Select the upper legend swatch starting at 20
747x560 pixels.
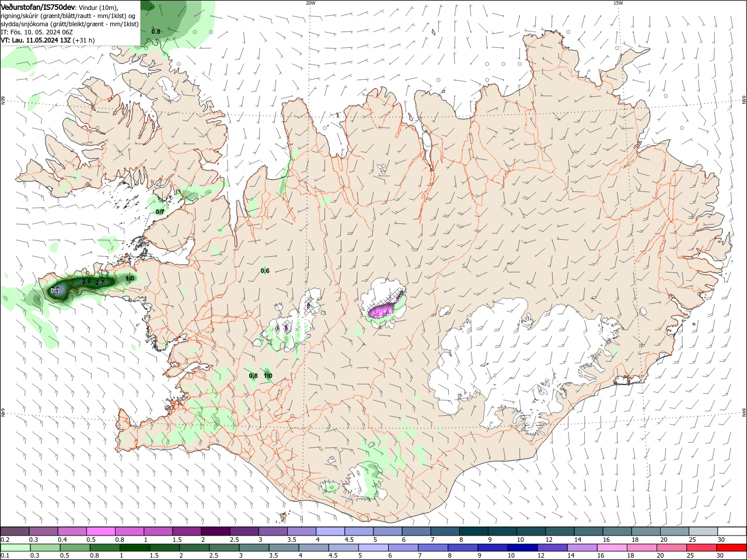coord(674,531)
